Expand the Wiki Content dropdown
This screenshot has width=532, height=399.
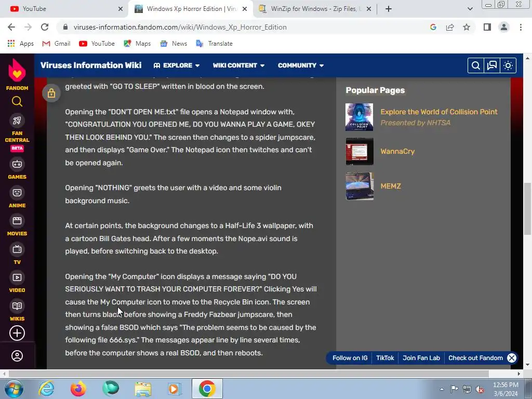[238, 65]
